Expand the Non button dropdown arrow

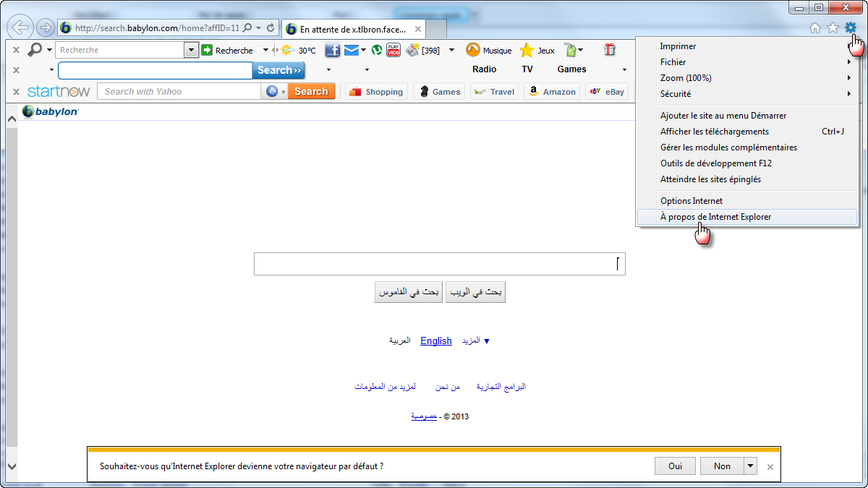point(751,466)
